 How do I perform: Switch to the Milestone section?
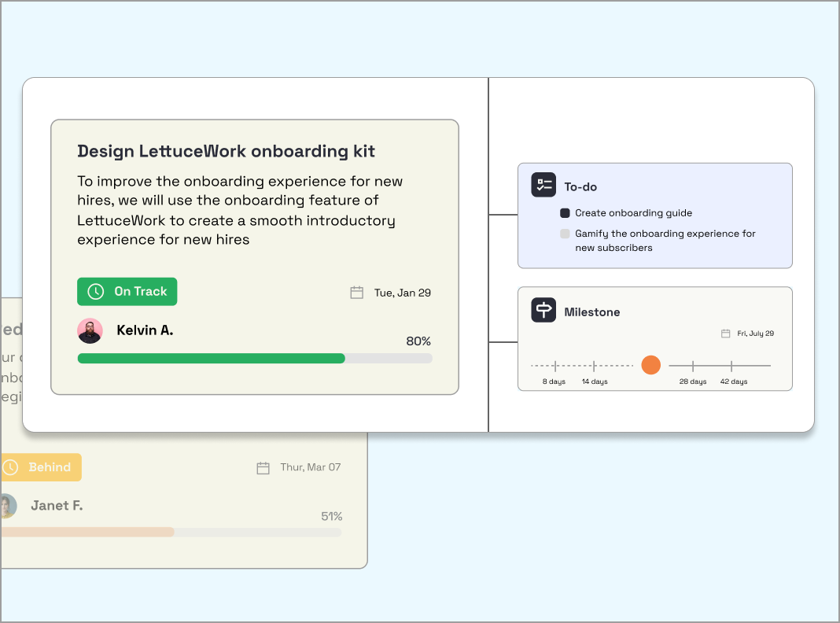593,311
